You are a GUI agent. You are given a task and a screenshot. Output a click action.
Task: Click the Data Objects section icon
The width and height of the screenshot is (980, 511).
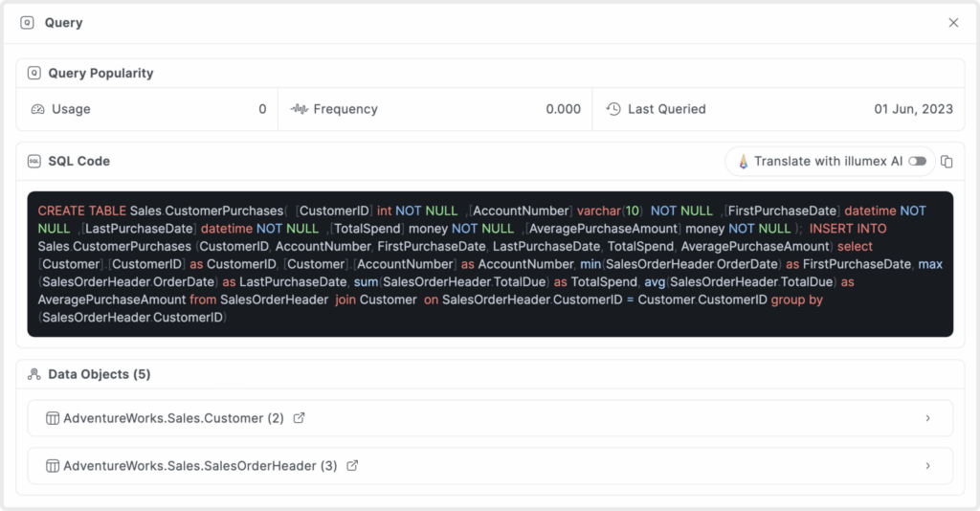[x=34, y=374]
